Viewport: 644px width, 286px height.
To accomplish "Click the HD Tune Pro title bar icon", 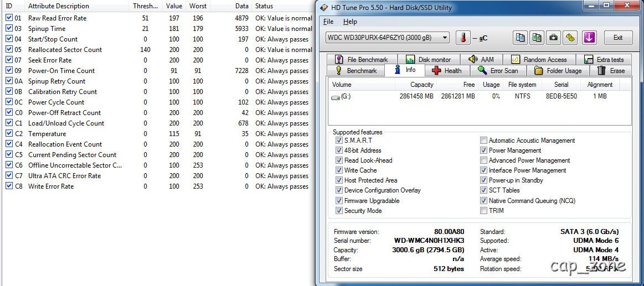I will tap(324, 7).
